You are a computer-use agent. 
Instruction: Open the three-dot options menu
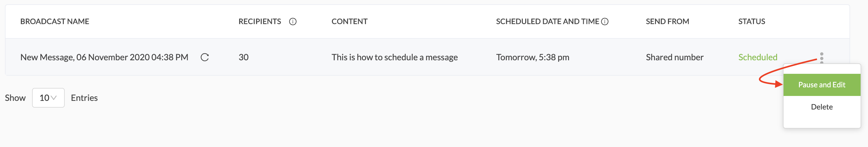(821, 58)
